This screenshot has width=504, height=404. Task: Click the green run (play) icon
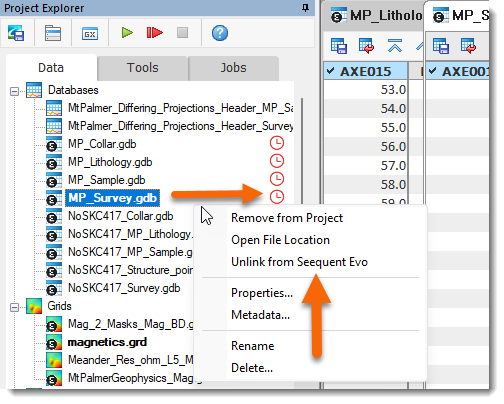pos(127,33)
